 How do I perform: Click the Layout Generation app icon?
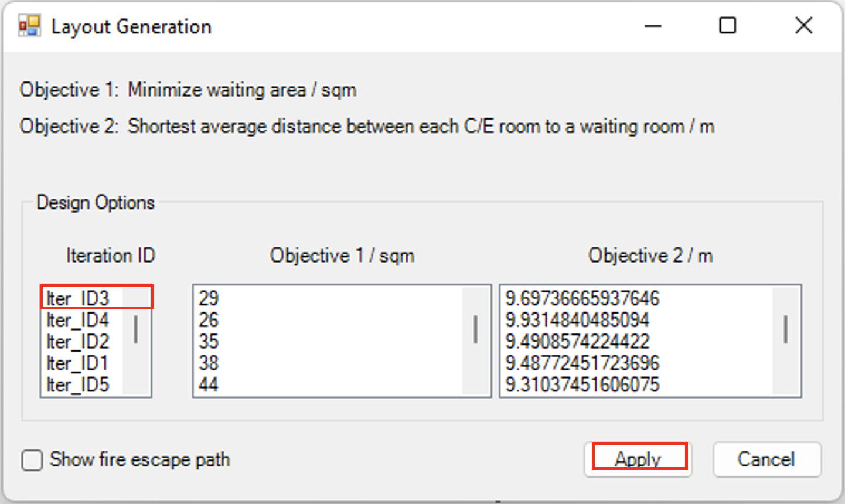pyautogui.click(x=29, y=26)
